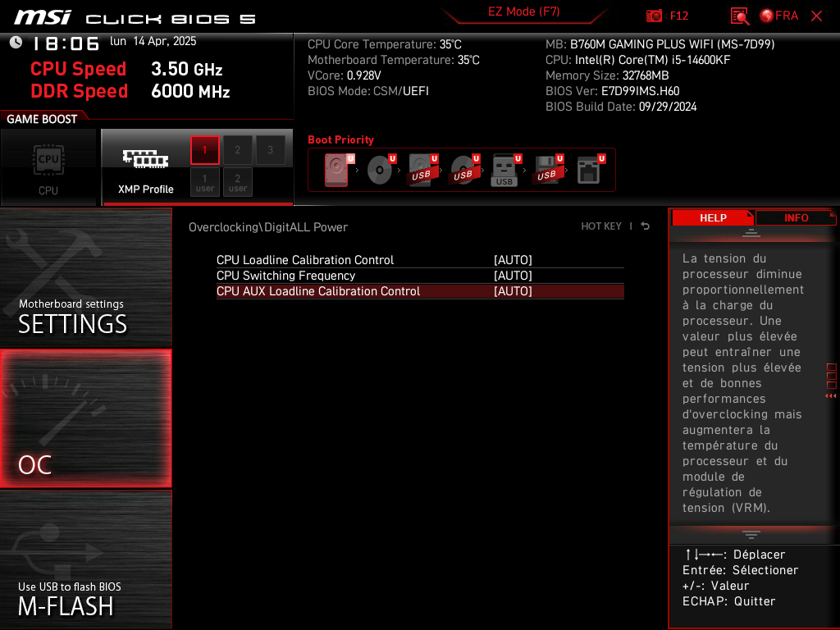Switch to the HELP tab
Image resolution: width=840 pixels, height=630 pixels.
click(713, 217)
